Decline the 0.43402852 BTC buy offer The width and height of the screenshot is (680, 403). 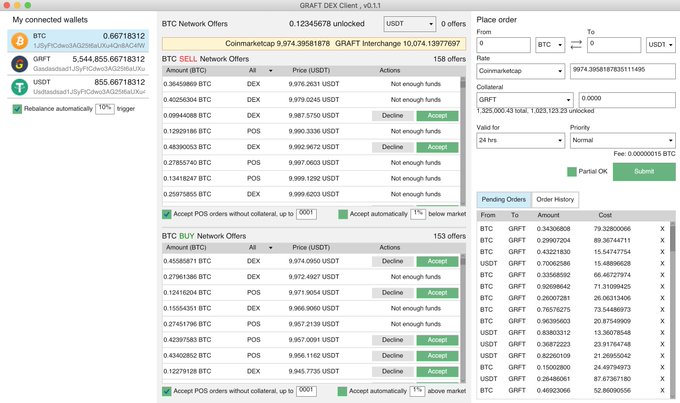coord(392,356)
